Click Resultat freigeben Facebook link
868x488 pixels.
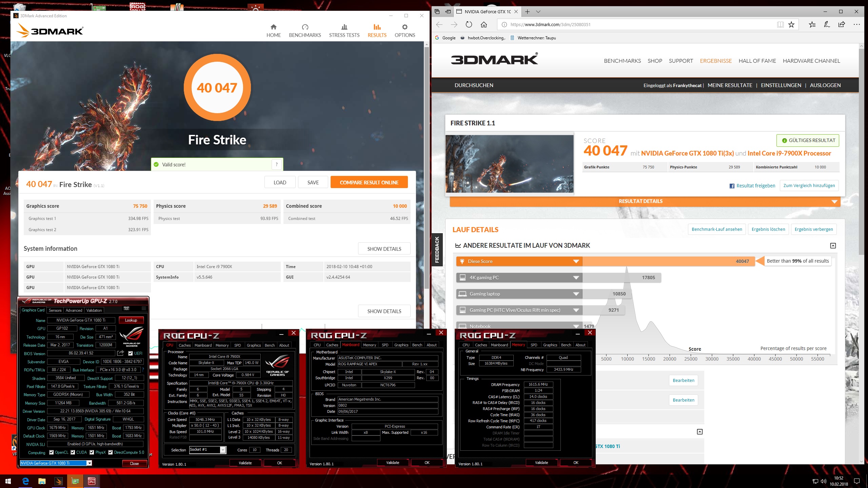point(752,186)
